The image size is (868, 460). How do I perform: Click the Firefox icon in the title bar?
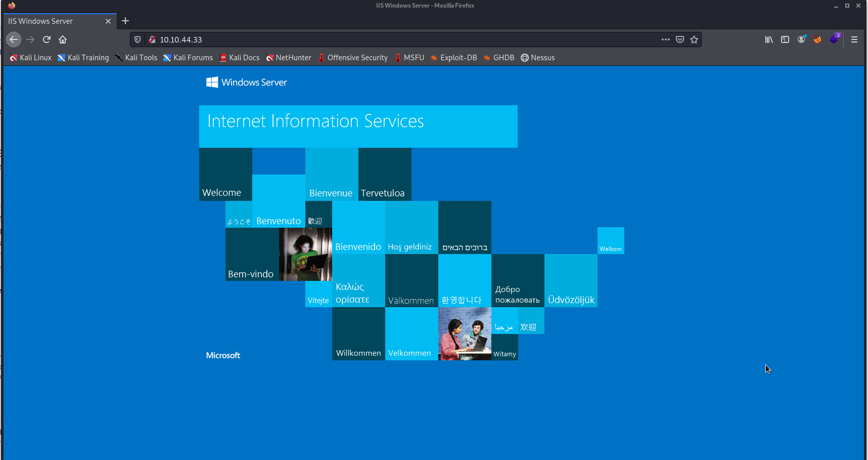pos(12,6)
